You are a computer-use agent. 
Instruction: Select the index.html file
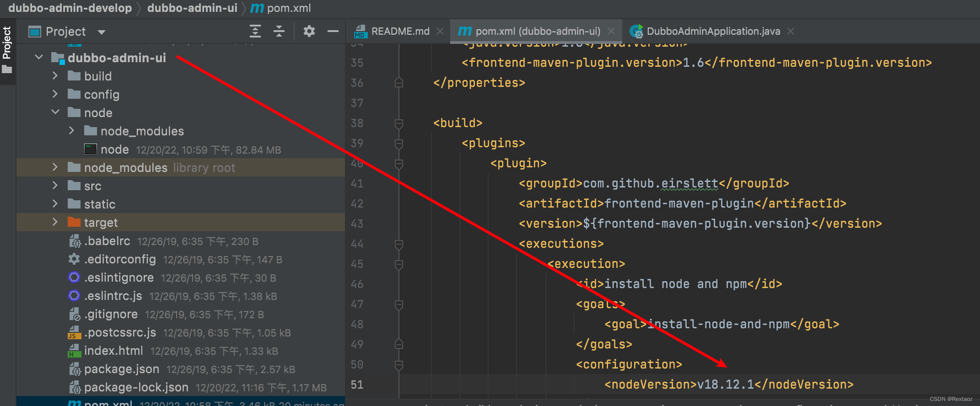(x=113, y=351)
